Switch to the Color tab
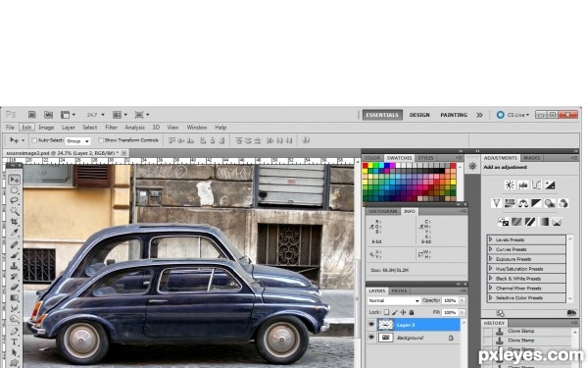Screen dimensions: 588x368 point(372,158)
